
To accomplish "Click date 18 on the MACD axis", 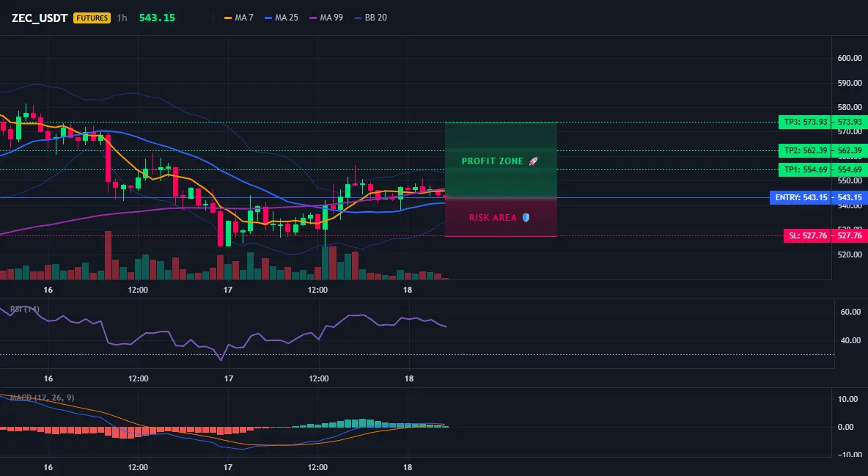I will (x=408, y=467).
